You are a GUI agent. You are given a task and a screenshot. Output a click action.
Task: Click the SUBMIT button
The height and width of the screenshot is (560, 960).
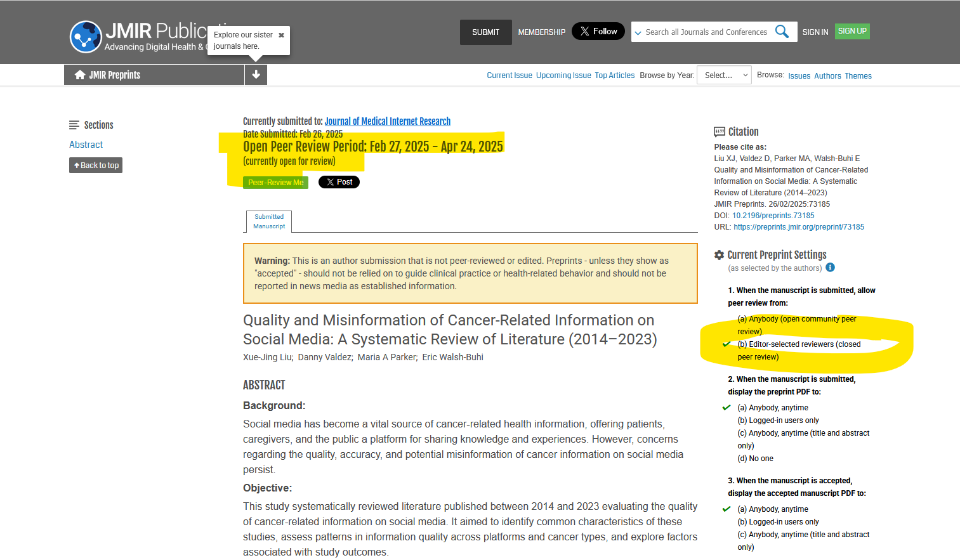point(486,32)
